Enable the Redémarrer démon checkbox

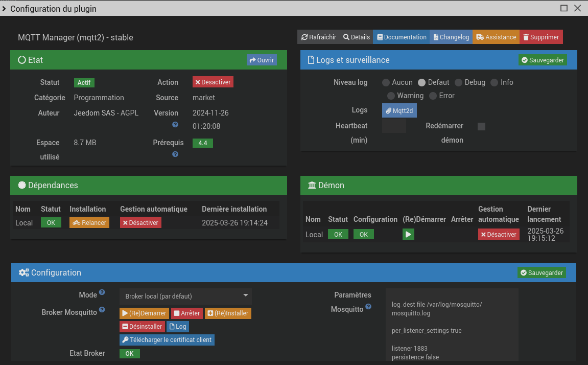click(481, 126)
